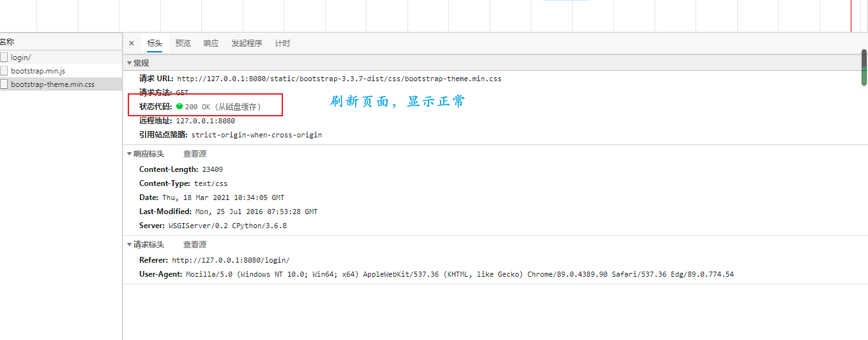
Task: Click the Referer URL value
Action: coord(231,261)
